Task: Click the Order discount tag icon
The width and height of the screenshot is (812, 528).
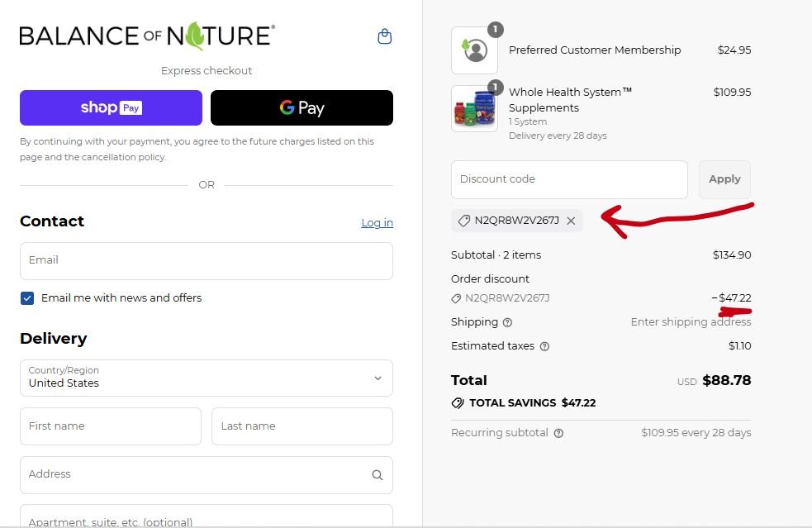Action: [x=456, y=298]
